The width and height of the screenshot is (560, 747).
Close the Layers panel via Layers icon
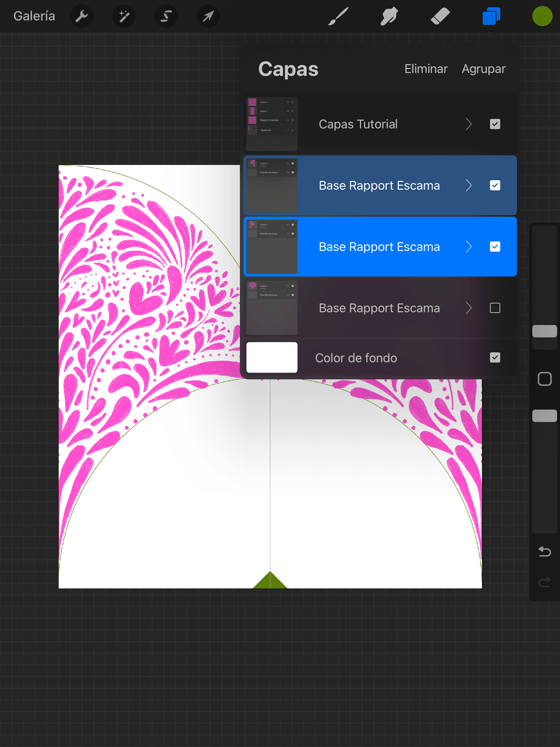[x=491, y=16]
